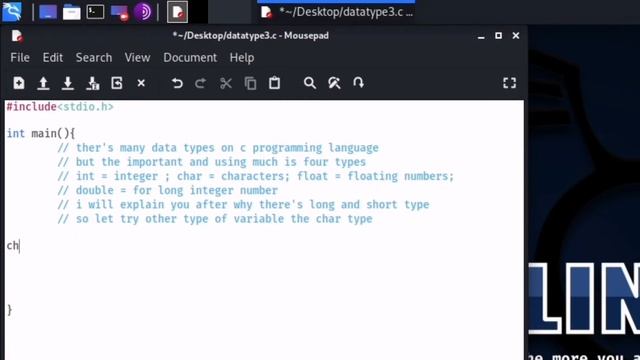Viewport: 640px width, 360px height.
Task: Click the comment about many data types
Action: click(x=218, y=148)
